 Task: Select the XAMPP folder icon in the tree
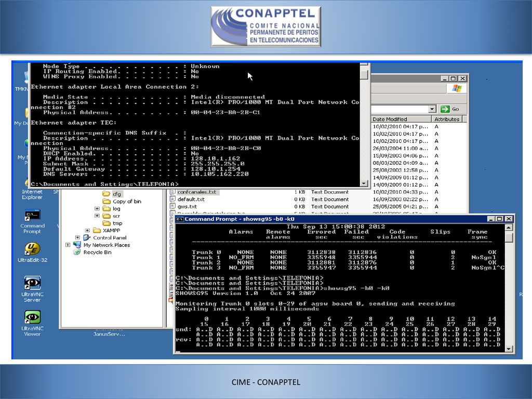[x=97, y=230]
